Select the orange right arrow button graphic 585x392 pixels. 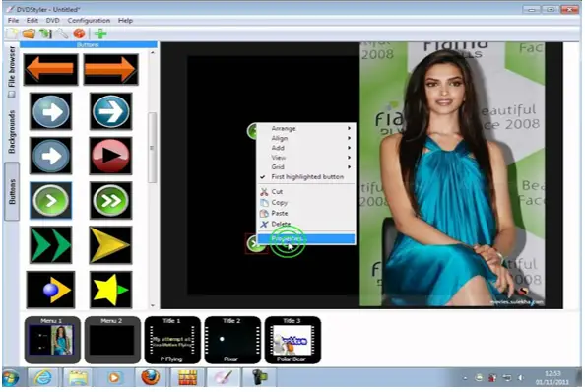coord(111,69)
